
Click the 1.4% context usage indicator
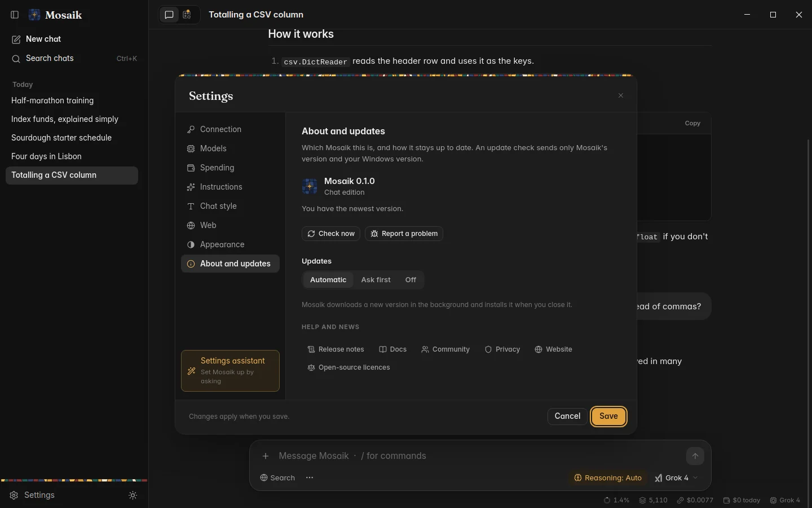[x=616, y=500]
